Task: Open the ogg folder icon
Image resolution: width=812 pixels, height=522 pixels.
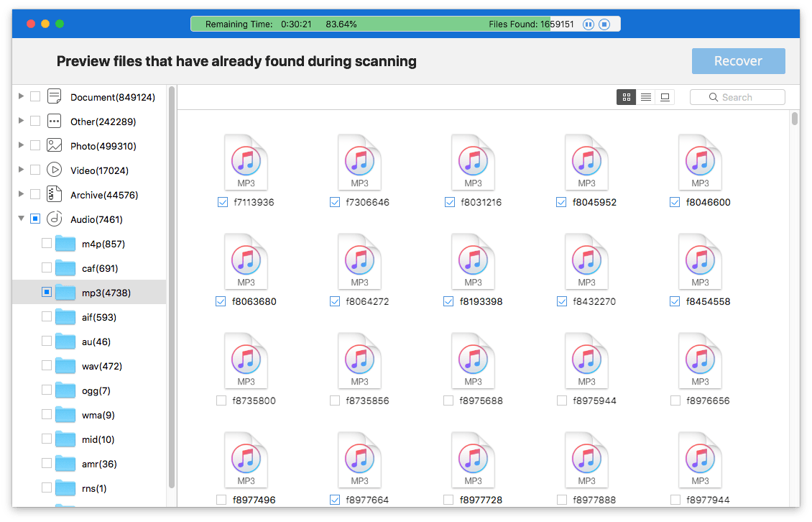Action: (x=65, y=390)
